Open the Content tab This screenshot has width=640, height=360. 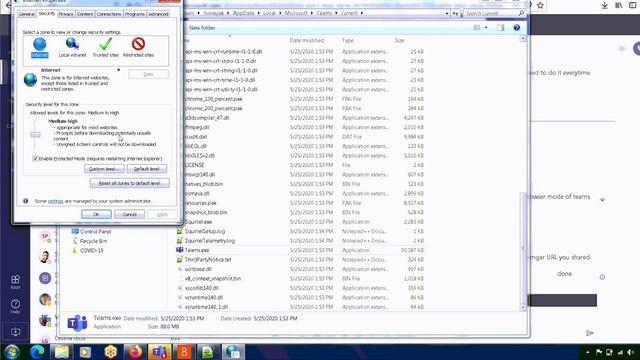pos(85,14)
